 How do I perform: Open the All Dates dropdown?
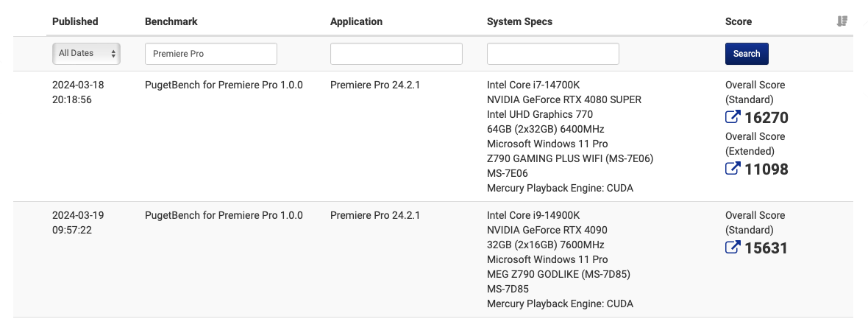pos(86,54)
